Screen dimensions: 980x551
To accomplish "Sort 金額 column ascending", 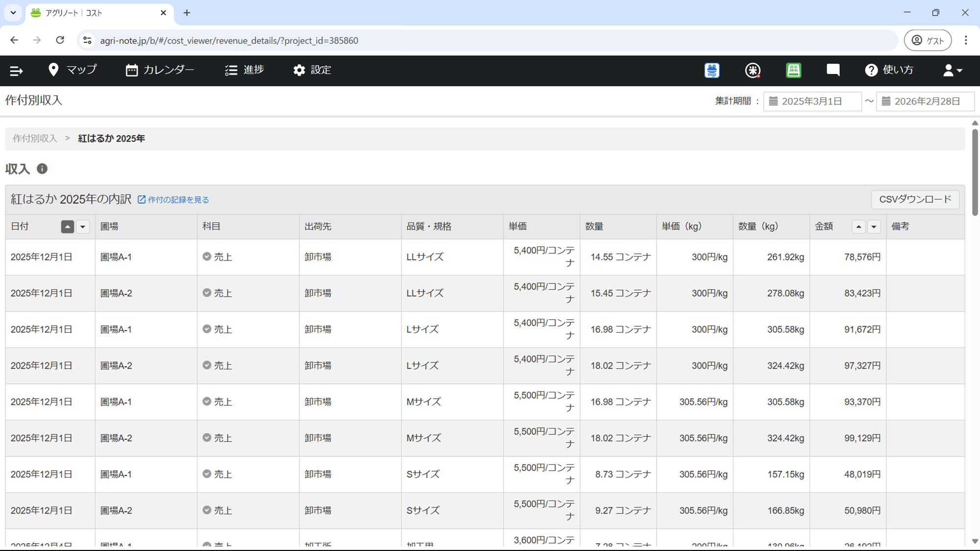I will (x=858, y=227).
